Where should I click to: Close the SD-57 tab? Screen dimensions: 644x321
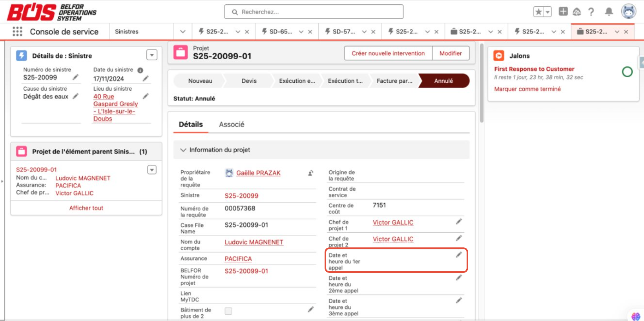coord(373,32)
